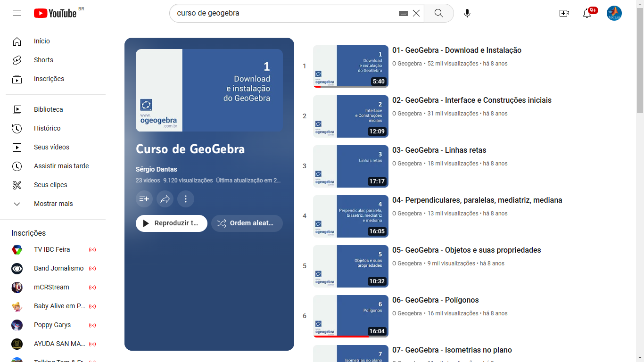Screen dimensions: 644x362
Task: Open video 04 Perpendiculares, paralelas title
Action: click(x=477, y=200)
